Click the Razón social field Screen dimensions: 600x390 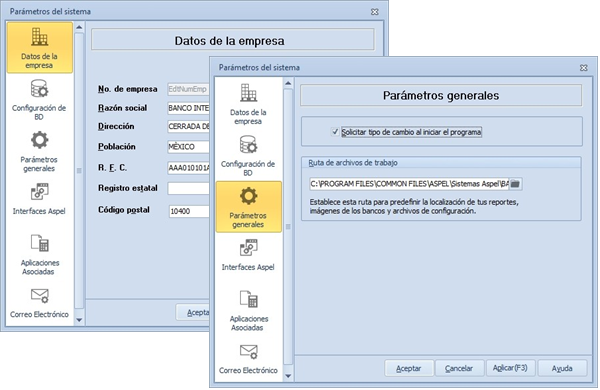188,108
